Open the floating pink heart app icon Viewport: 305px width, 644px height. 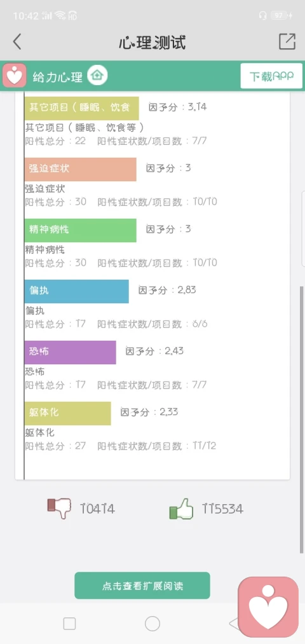click(268, 607)
